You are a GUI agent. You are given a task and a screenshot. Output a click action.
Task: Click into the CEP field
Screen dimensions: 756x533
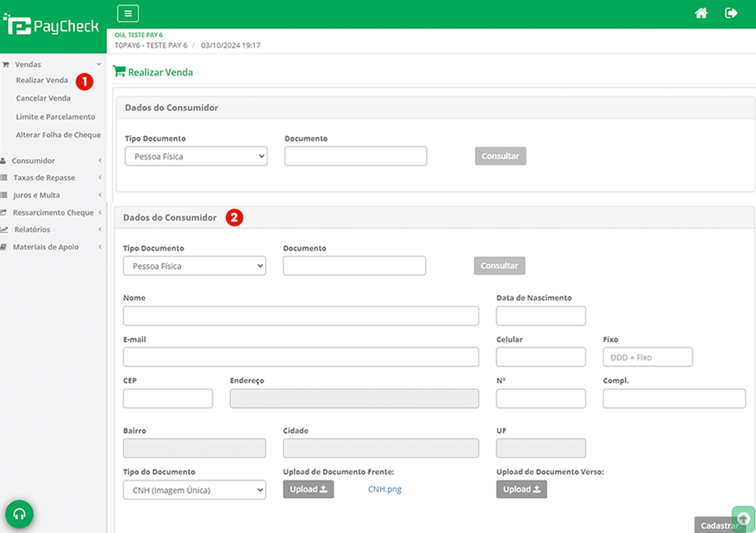click(x=168, y=399)
